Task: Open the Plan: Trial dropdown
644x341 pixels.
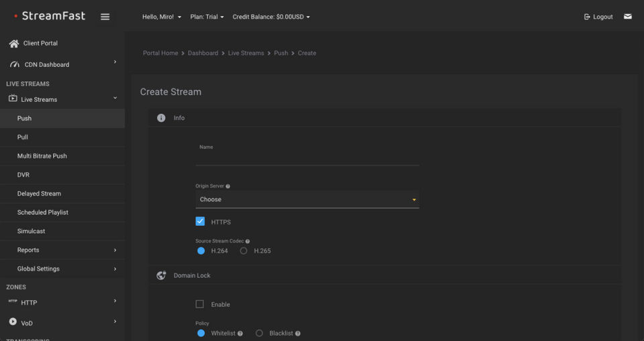Action: click(207, 17)
